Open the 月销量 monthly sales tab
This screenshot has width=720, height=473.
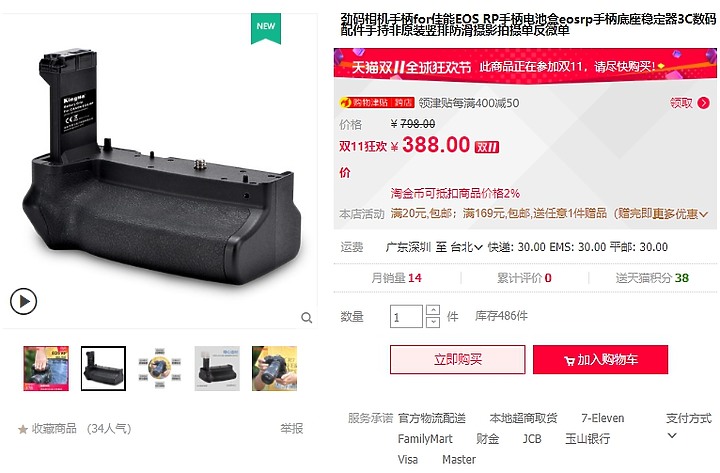(396, 278)
